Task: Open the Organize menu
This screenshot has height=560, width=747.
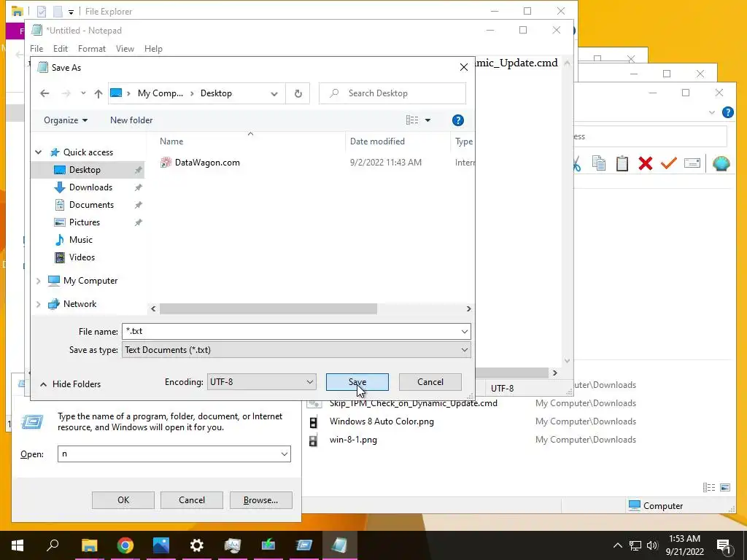Action: (x=66, y=120)
